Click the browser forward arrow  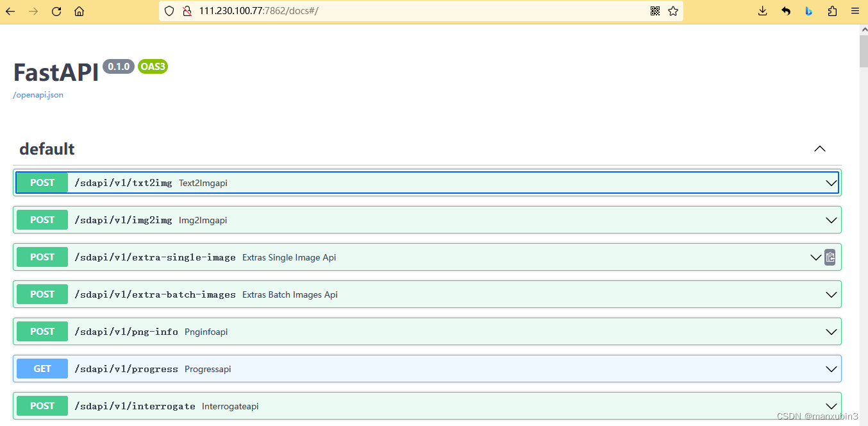33,11
